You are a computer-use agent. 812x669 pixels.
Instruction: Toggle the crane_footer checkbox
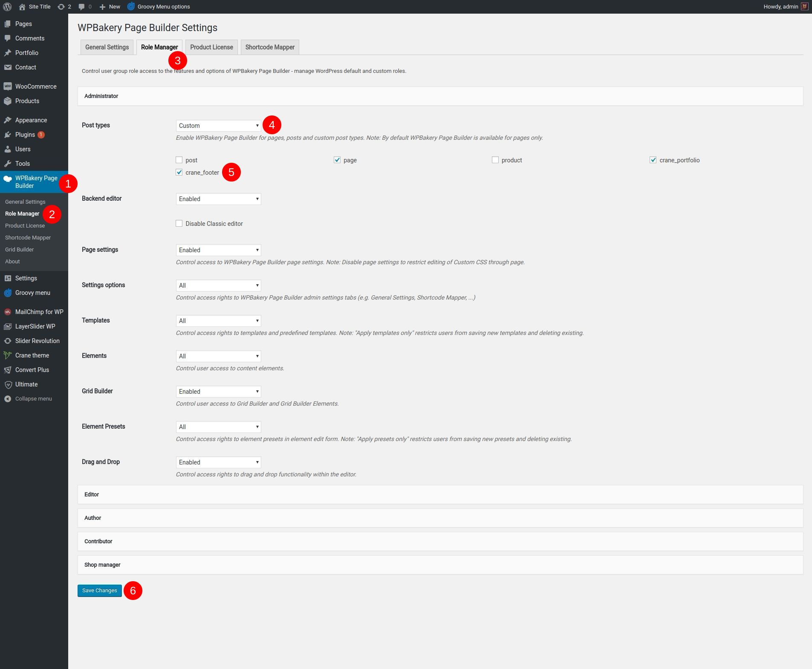point(179,172)
